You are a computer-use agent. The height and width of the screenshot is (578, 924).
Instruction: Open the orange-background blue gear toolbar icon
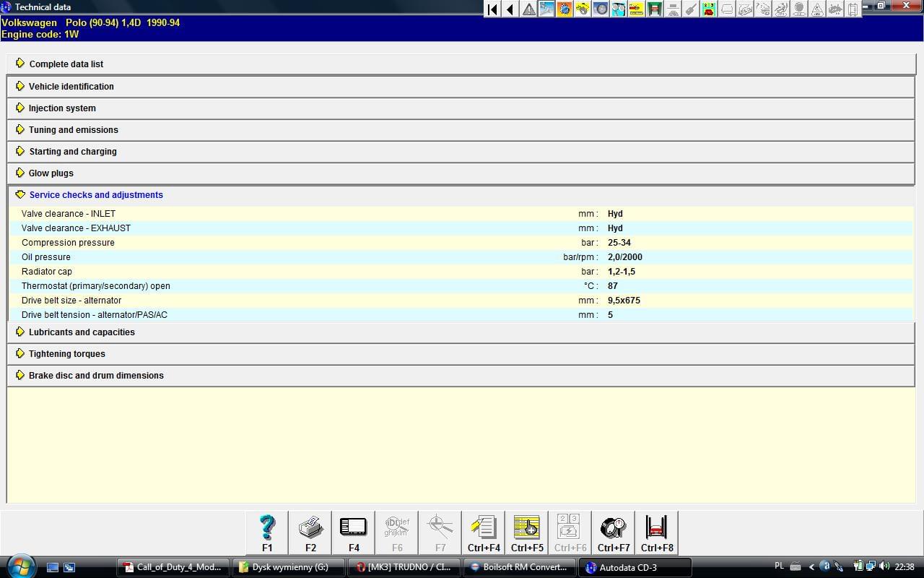565,9
